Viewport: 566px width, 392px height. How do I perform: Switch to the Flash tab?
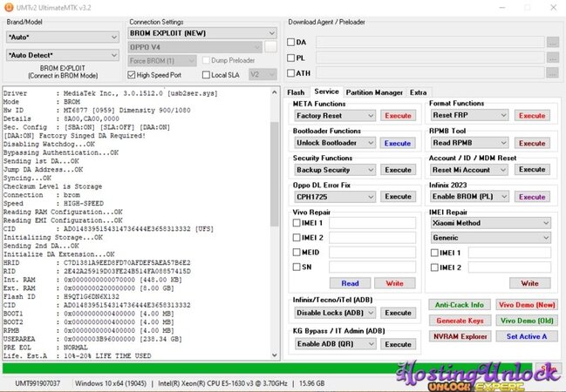click(297, 91)
